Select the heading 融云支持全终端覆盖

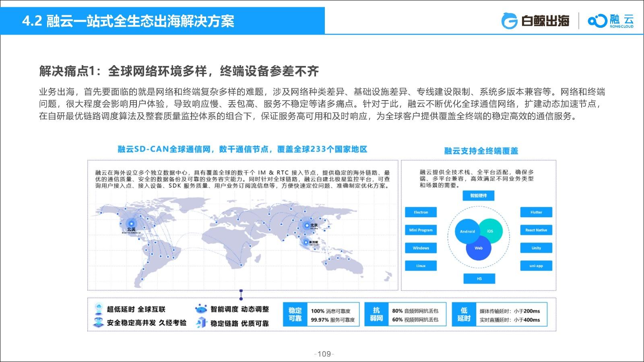pos(481,151)
